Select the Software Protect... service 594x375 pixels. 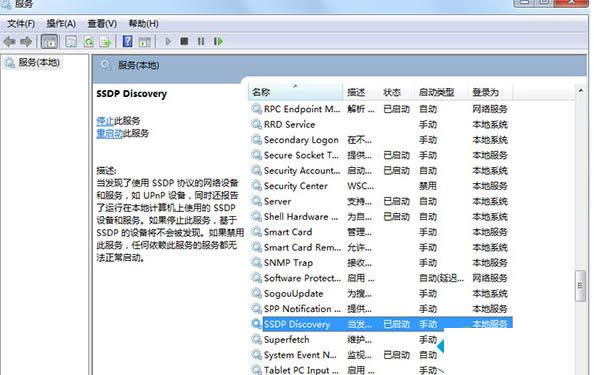pos(381,278)
